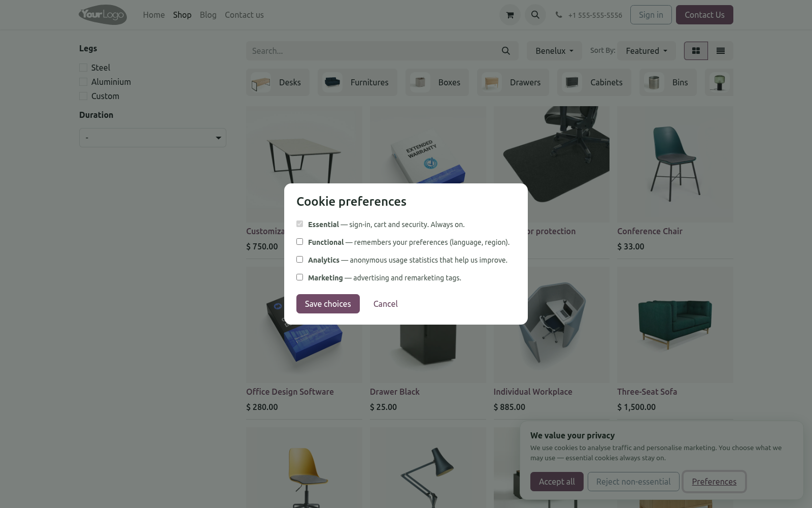Click the search magnifier in header
The height and width of the screenshot is (508, 812).
pos(535,15)
